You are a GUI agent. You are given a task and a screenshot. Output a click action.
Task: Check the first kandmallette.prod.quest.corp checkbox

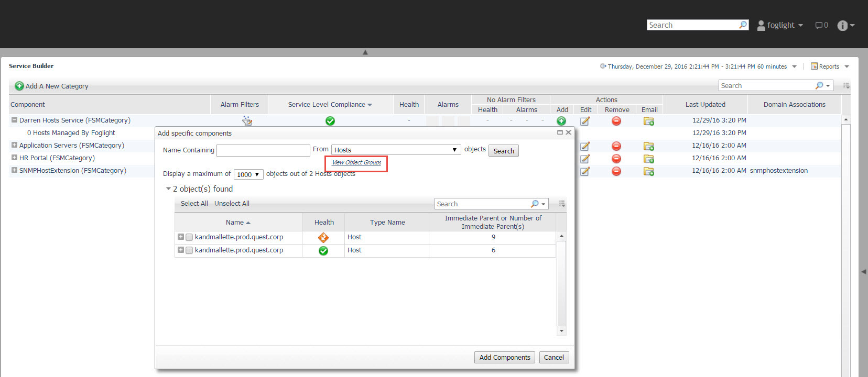[x=189, y=237]
